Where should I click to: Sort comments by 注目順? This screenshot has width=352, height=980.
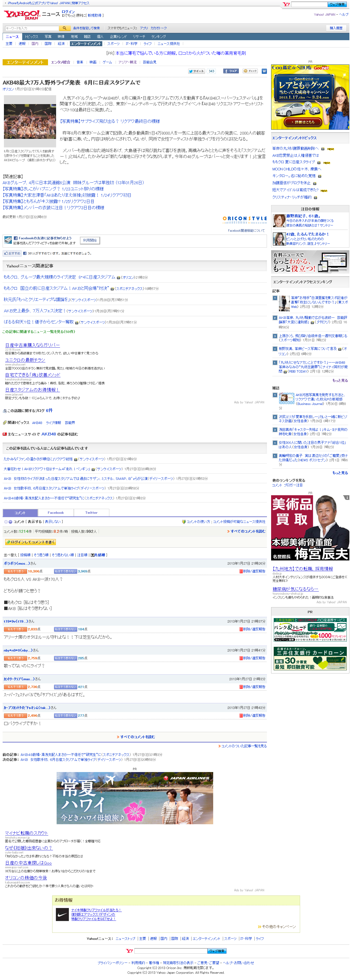coord(82,555)
